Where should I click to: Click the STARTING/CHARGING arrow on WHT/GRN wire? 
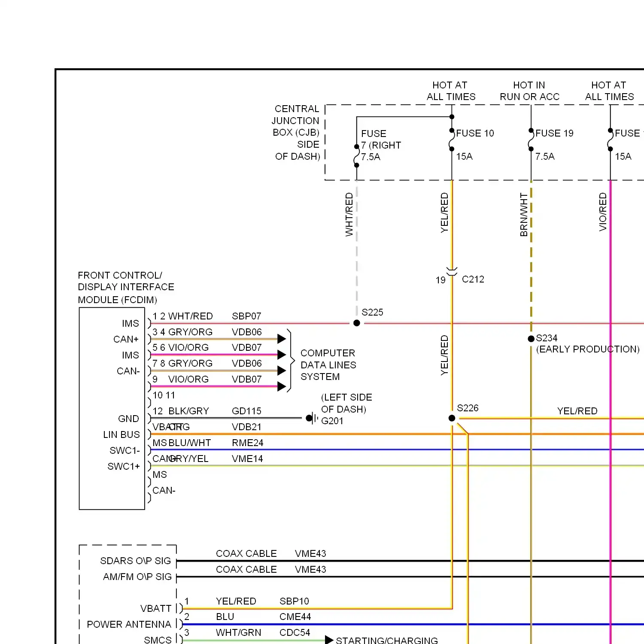(329, 640)
